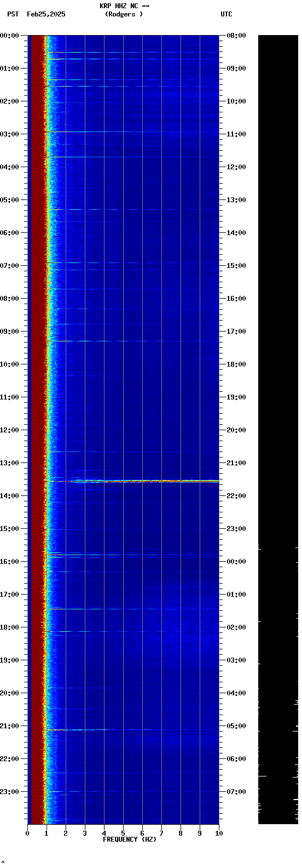Select 20:00 on the PST axis

(x=9, y=693)
